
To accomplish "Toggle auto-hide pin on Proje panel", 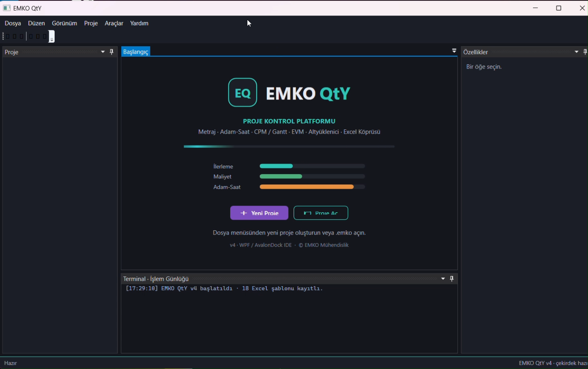I will coord(112,52).
